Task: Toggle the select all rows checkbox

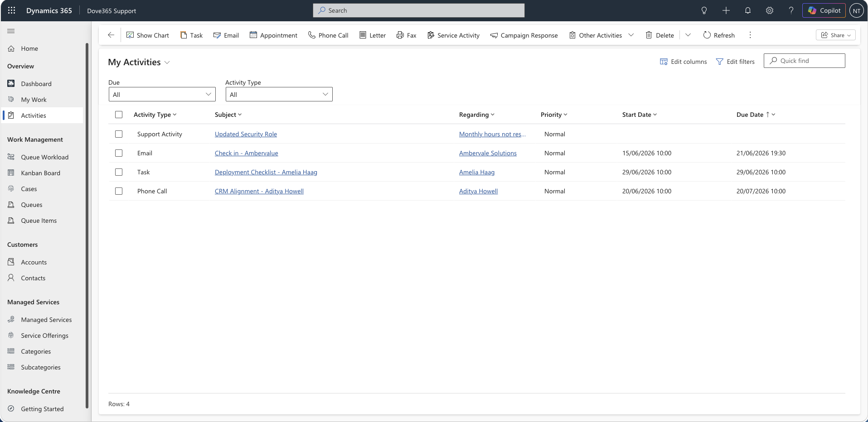Action: pyautogui.click(x=119, y=115)
